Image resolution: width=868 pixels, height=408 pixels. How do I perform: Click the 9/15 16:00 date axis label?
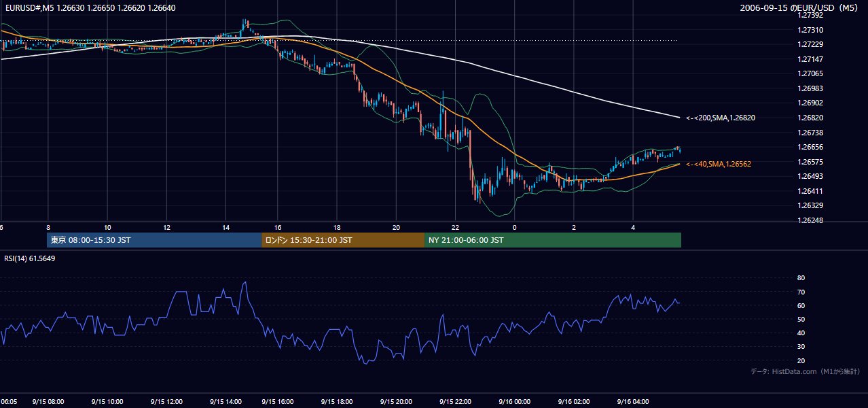click(277, 402)
